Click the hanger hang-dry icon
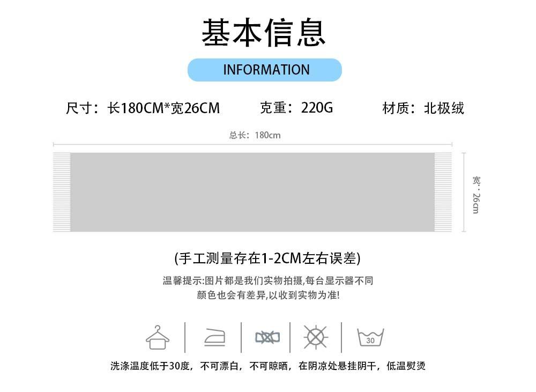Image resolution: width=536 pixels, height=392 pixels. click(x=158, y=337)
